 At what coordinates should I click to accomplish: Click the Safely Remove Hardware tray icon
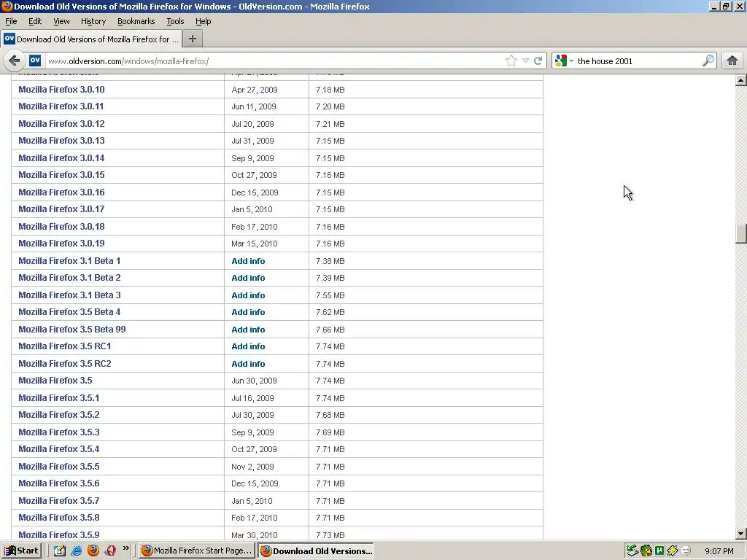point(632,551)
